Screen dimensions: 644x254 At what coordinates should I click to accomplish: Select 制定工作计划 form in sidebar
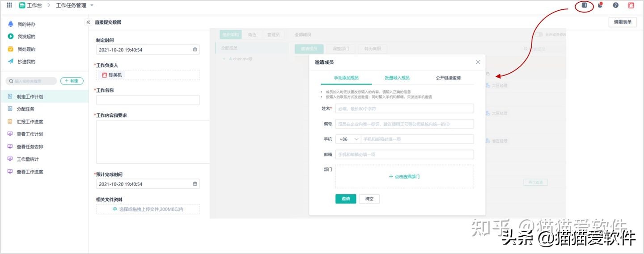[x=44, y=96]
